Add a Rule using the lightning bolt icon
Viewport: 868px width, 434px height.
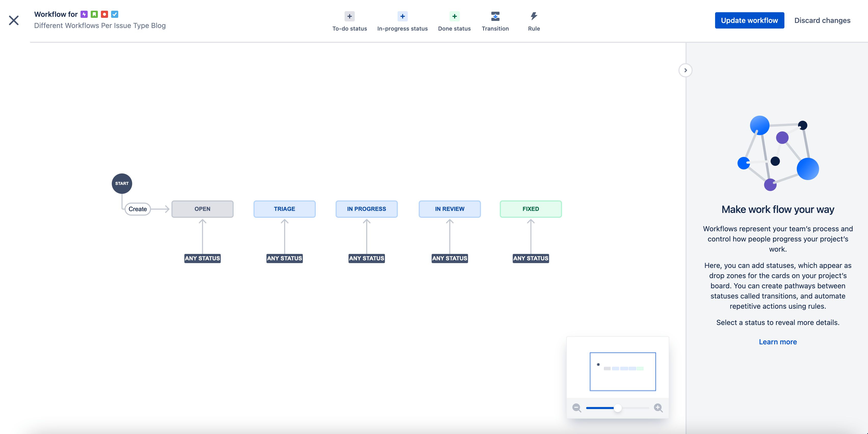[x=534, y=16]
